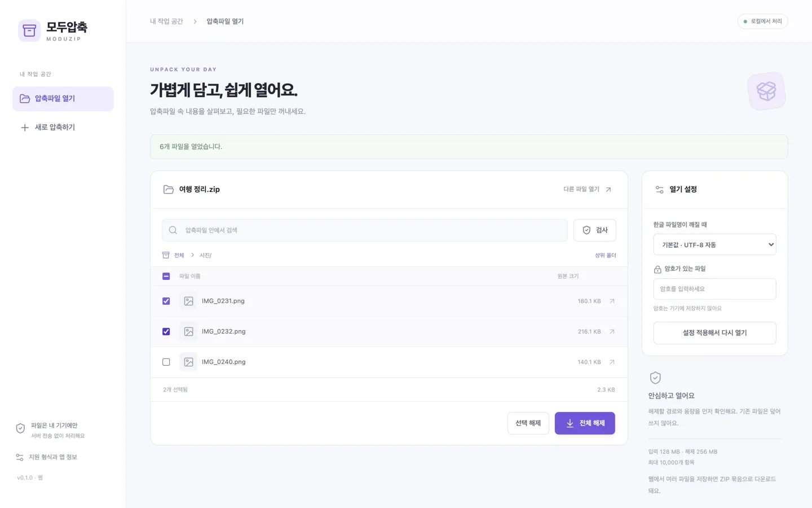Click image icon of IMG_0240.png

188,362
